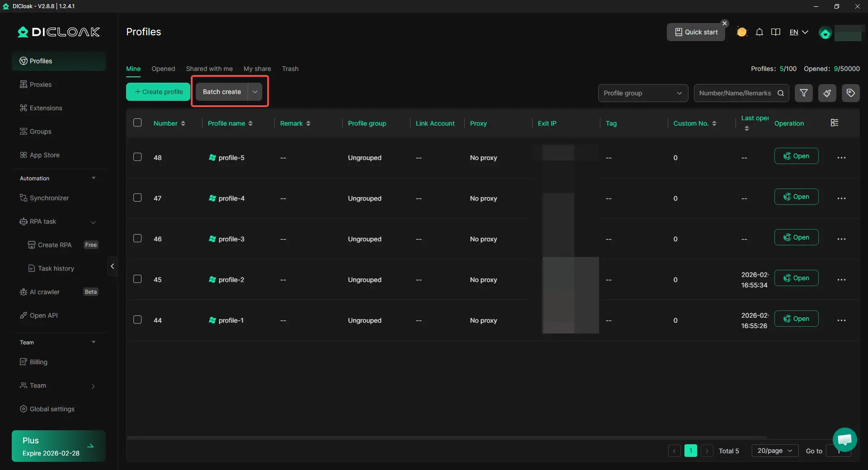Click the filter funnel icon

click(804, 93)
